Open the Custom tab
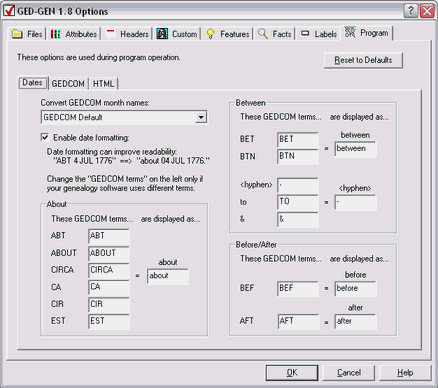This screenshot has width=438, height=388. point(177,34)
